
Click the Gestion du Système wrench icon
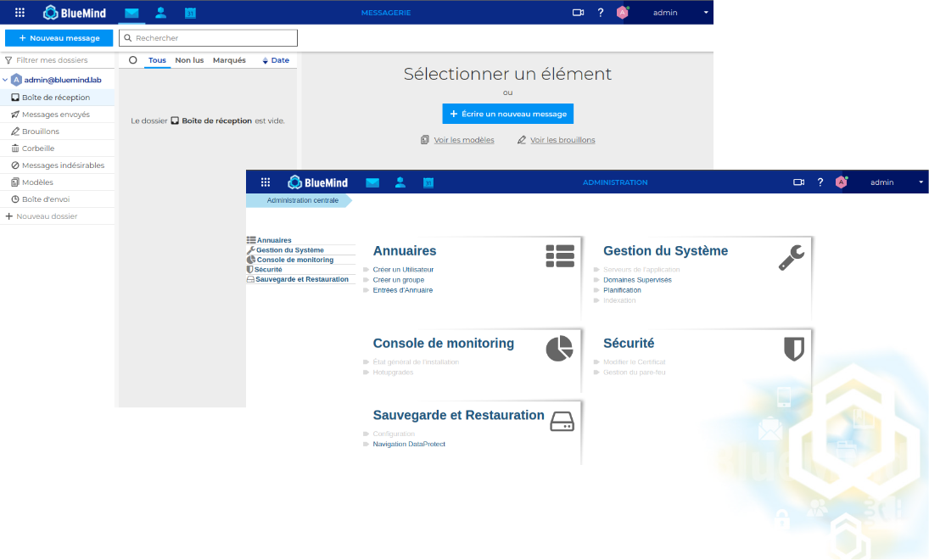tap(791, 257)
